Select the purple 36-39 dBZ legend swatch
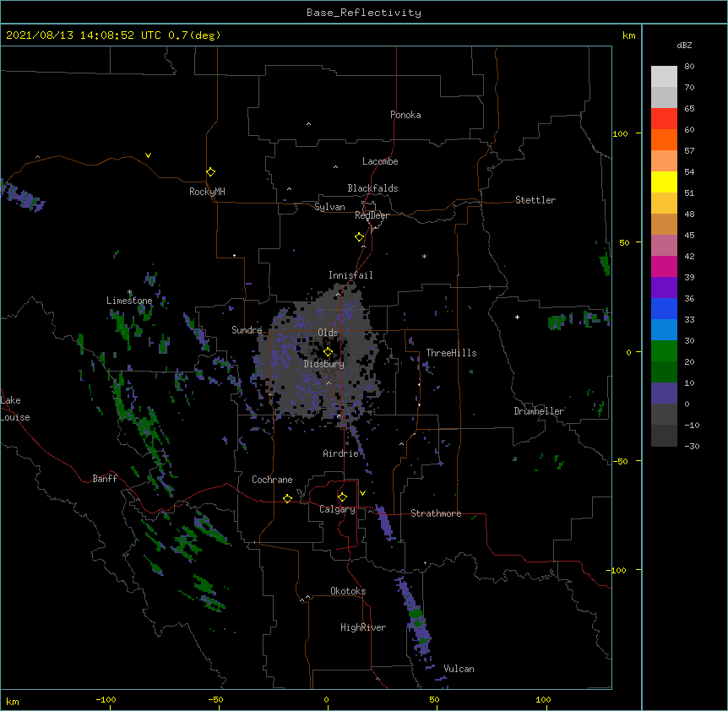 point(664,288)
